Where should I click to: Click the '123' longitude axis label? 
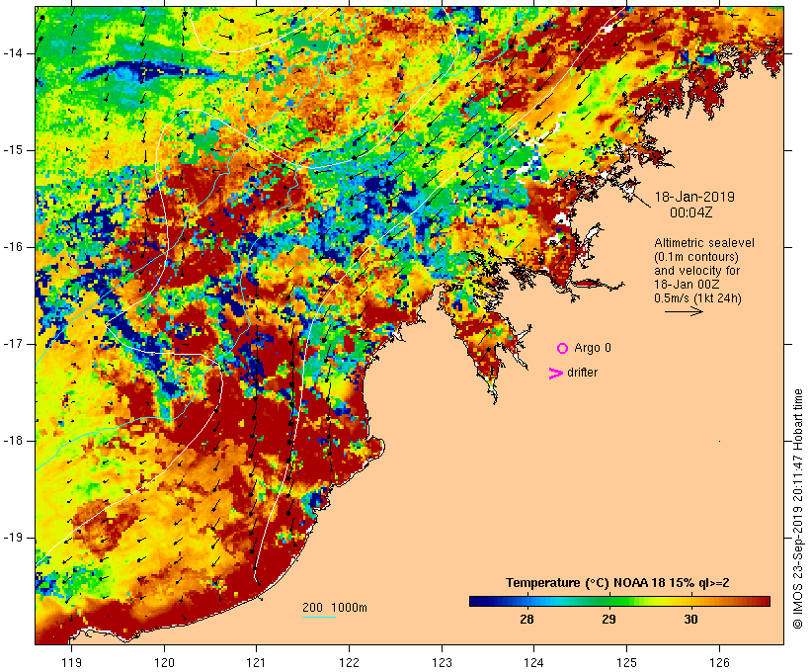[x=442, y=663]
